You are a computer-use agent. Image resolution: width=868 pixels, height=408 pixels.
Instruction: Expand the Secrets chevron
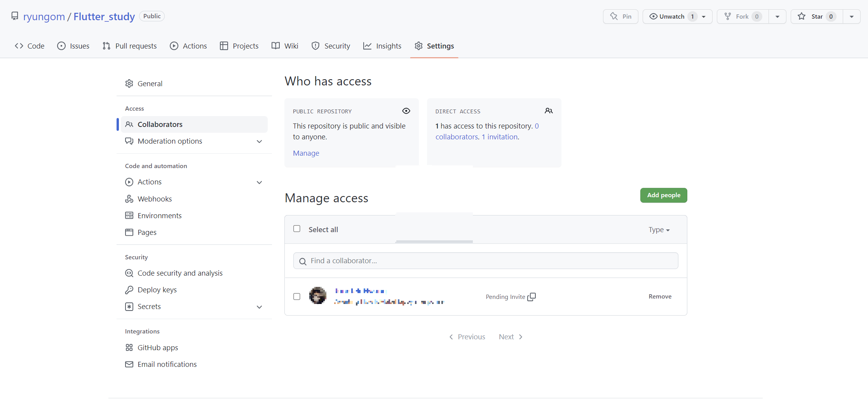pos(260,307)
